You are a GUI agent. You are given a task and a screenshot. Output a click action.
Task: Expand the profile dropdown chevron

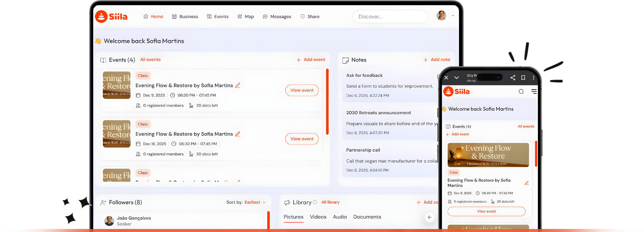click(x=453, y=16)
